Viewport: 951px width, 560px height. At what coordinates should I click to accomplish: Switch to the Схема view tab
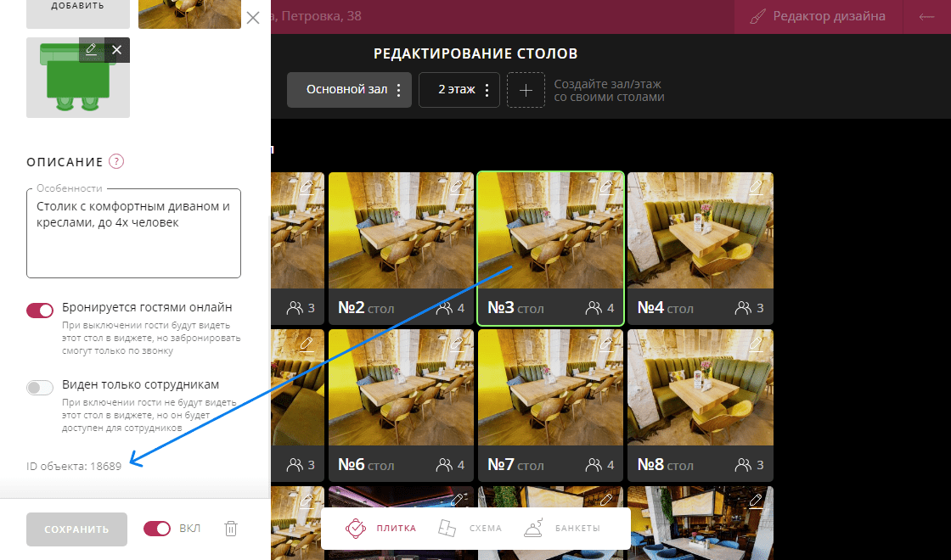[x=470, y=528]
